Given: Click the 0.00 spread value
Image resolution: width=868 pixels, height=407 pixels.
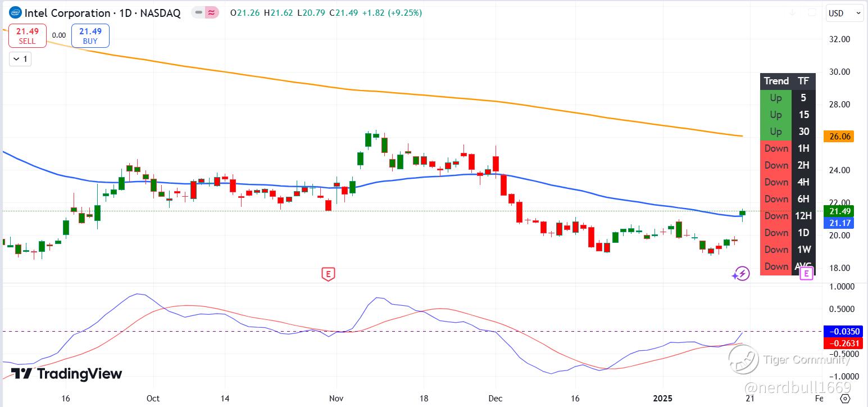Looking at the screenshot, I should point(59,35).
